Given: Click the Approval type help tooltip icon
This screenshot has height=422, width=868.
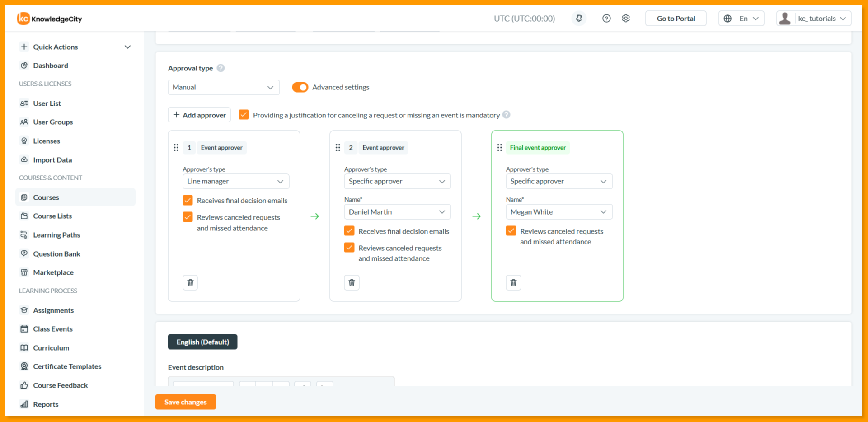Looking at the screenshot, I should click(221, 68).
